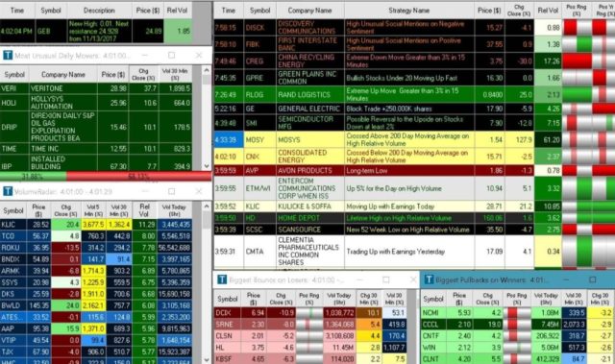Screen dimensions: 615x364
Task: Select the DKS row in VolumeRadar
Action: (x=96, y=294)
